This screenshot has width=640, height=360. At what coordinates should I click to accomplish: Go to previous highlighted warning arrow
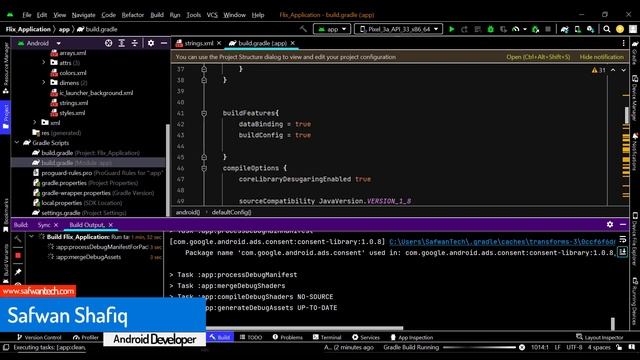(x=613, y=70)
